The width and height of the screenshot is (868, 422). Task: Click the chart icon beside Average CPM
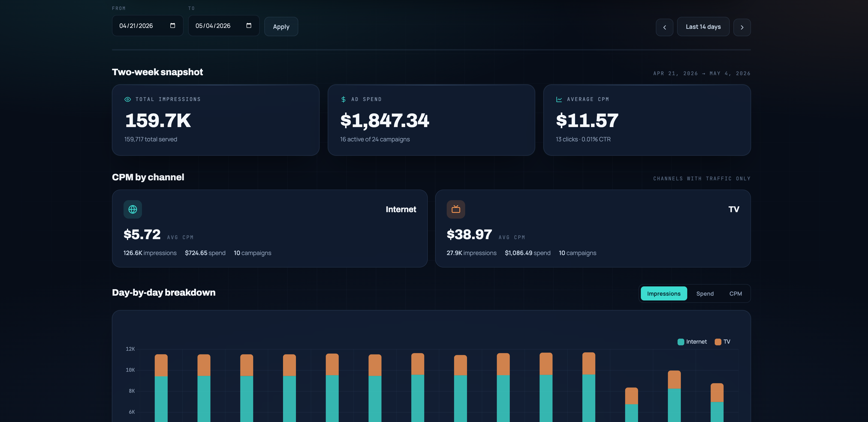[559, 99]
